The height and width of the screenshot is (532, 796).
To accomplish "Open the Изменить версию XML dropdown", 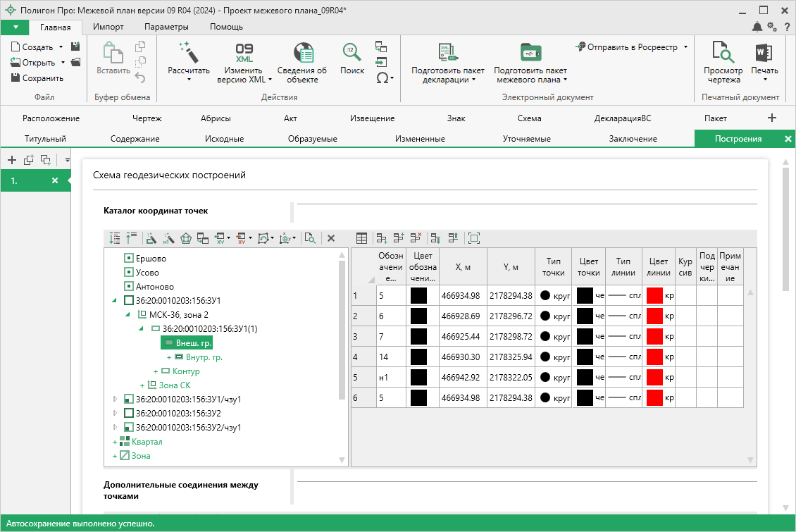I will coord(243,75).
